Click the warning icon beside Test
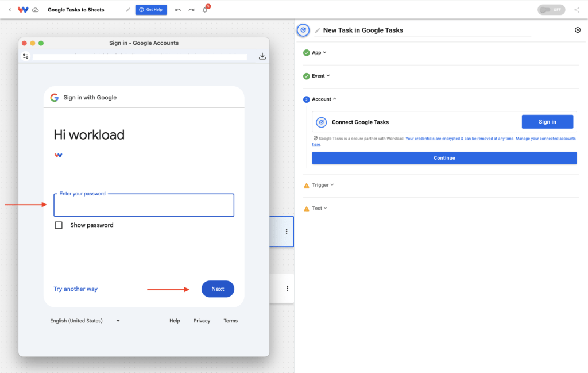 pyautogui.click(x=307, y=209)
